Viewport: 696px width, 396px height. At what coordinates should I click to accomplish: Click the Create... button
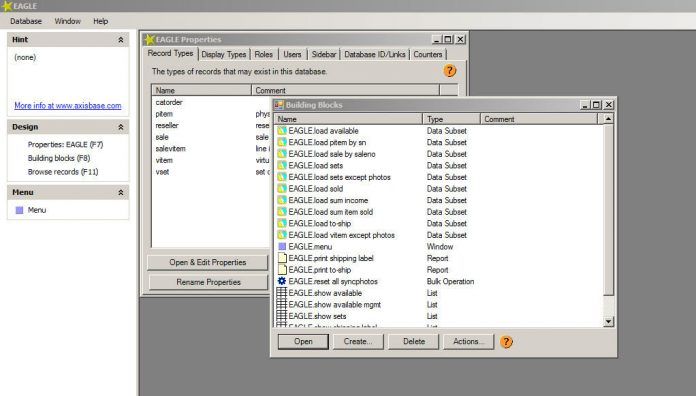click(358, 341)
